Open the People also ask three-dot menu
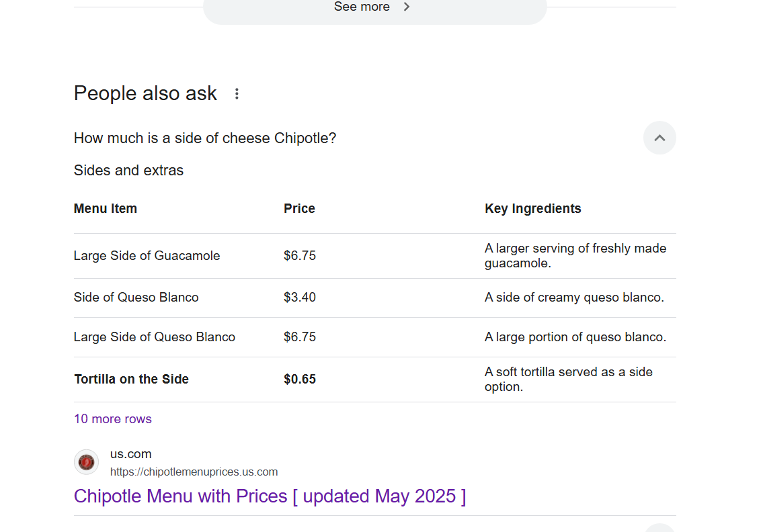Screen dimensions: 763x532 237,93
